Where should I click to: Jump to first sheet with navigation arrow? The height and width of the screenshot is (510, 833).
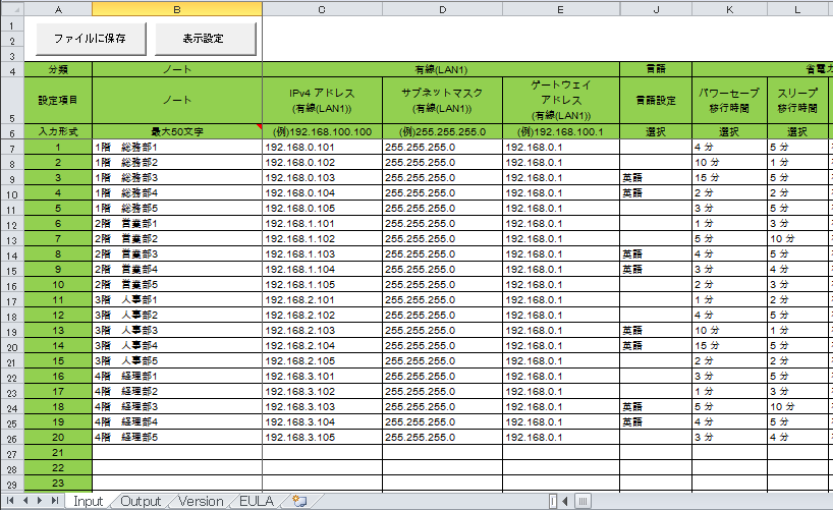(x=10, y=500)
